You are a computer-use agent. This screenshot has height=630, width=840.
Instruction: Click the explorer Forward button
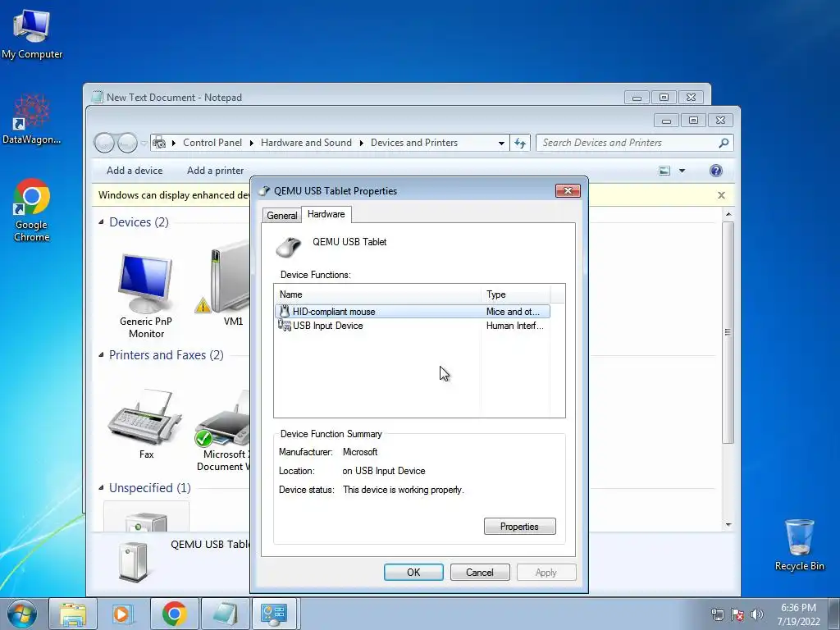point(127,143)
